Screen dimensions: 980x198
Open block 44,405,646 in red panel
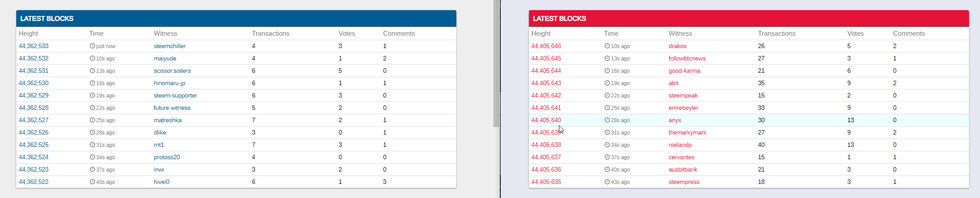pyautogui.click(x=546, y=46)
